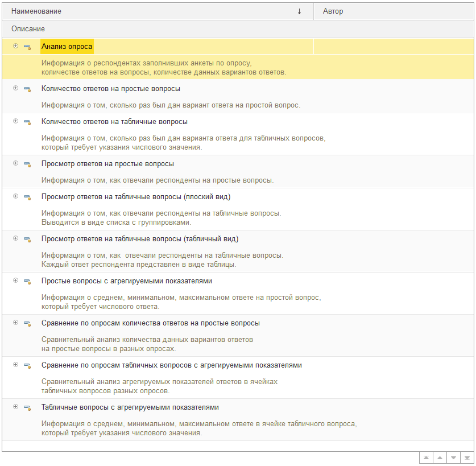Click the sort arrow in Наименование header

click(299, 11)
